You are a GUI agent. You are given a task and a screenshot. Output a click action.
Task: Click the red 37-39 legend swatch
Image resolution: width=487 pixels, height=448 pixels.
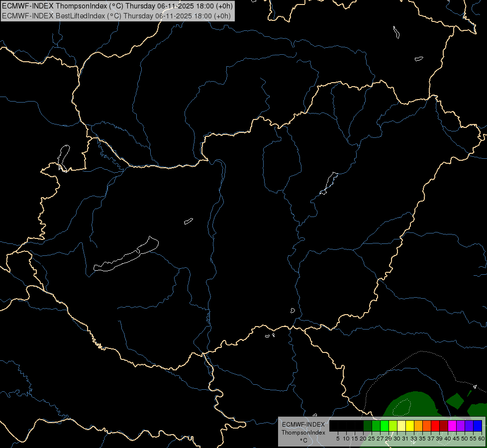(x=435, y=426)
